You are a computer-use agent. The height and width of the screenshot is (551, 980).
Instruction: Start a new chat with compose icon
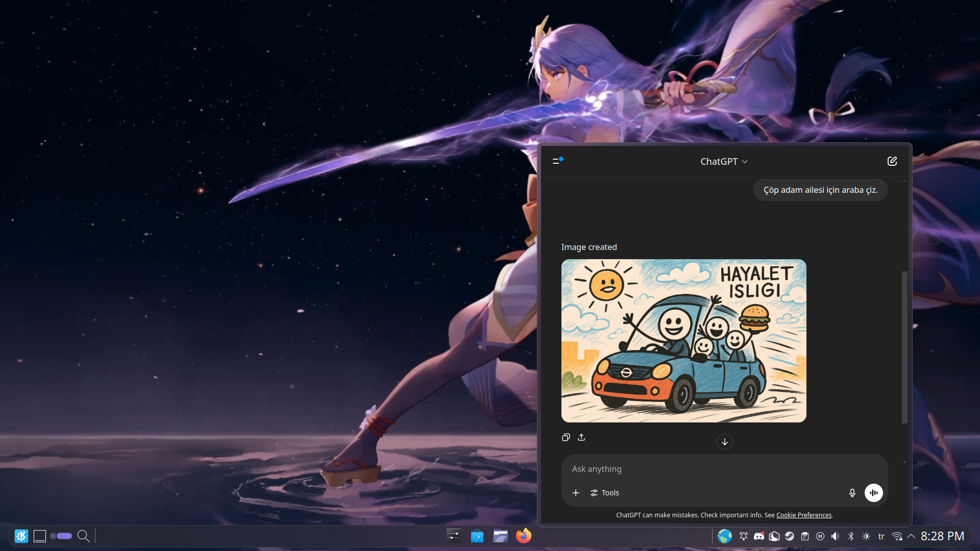click(x=892, y=161)
